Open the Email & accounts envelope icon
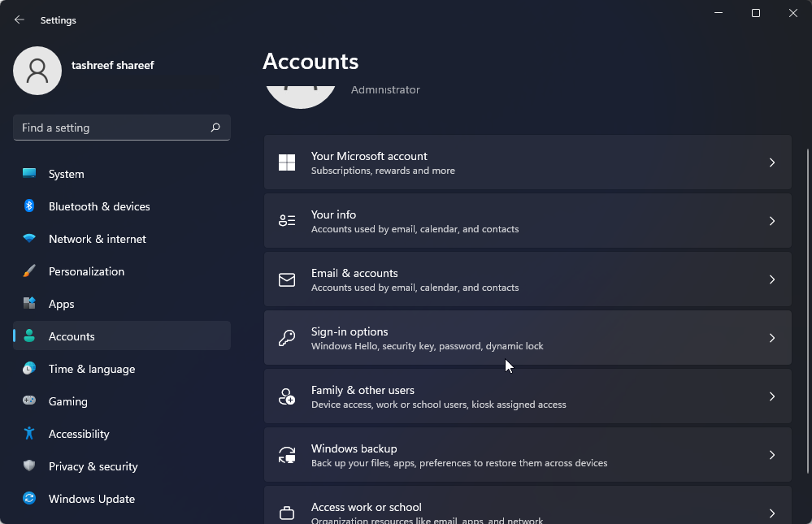The height and width of the screenshot is (524, 812). click(x=287, y=279)
